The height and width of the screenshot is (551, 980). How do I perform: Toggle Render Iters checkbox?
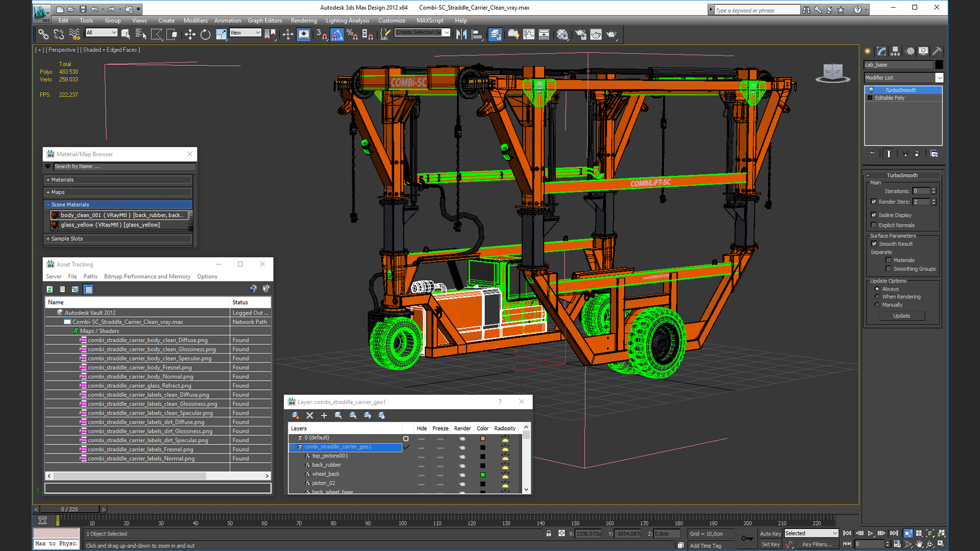pos(874,202)
